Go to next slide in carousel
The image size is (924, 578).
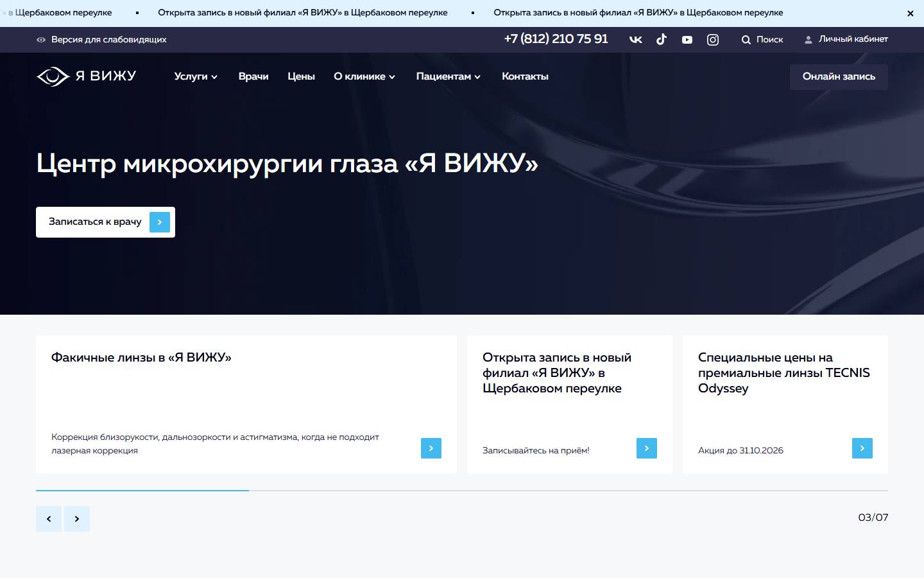pos(77,519)
